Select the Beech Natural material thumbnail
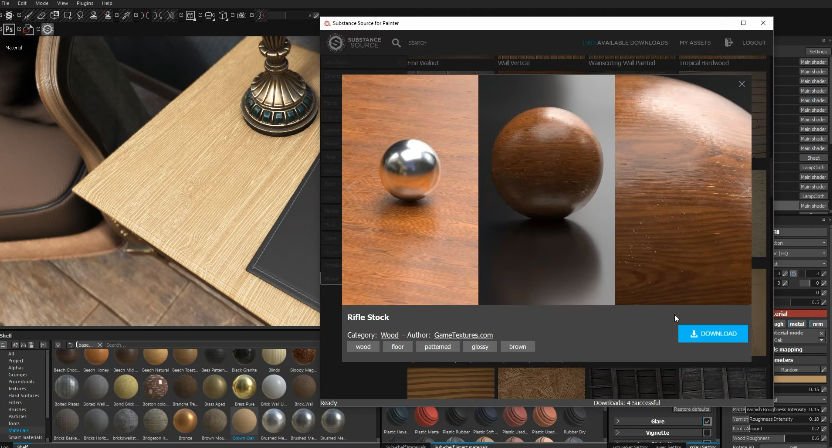The image size is (832, 448). (x=155, y=357)
